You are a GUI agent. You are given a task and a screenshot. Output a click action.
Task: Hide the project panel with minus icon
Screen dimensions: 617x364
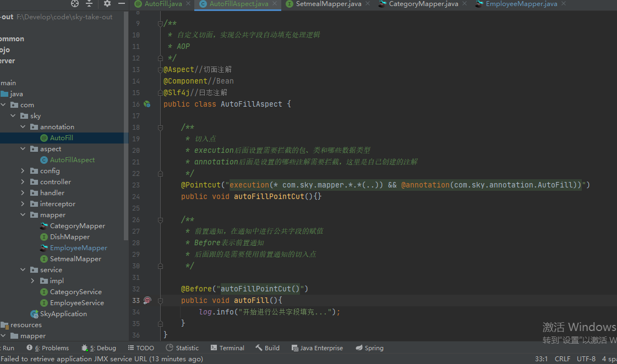pyautogui.click(x=122, y=3)
